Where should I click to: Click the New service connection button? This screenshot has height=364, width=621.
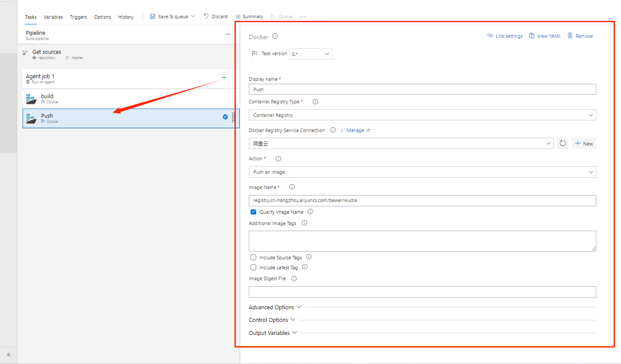584,143
